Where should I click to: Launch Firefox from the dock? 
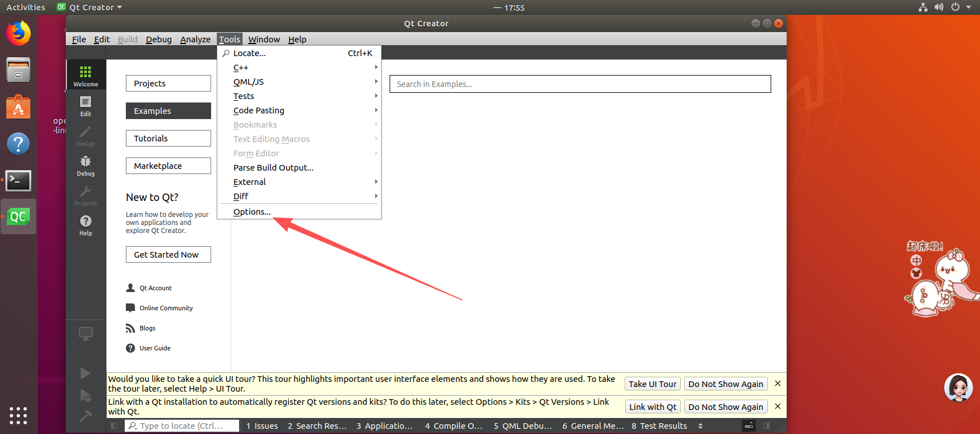pyautogui.click(x=18, y=33)
